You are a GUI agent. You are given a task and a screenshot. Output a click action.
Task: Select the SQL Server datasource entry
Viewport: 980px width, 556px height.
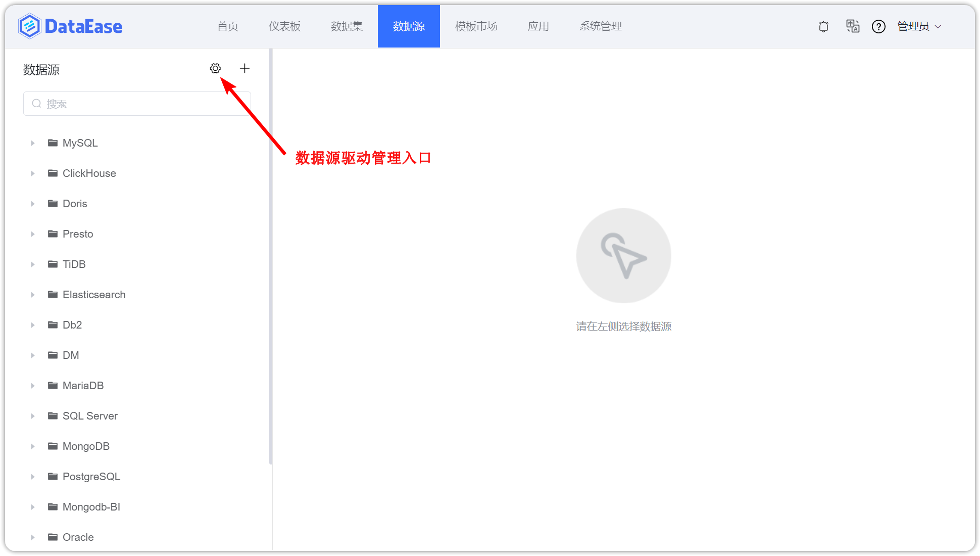point(90,416)
